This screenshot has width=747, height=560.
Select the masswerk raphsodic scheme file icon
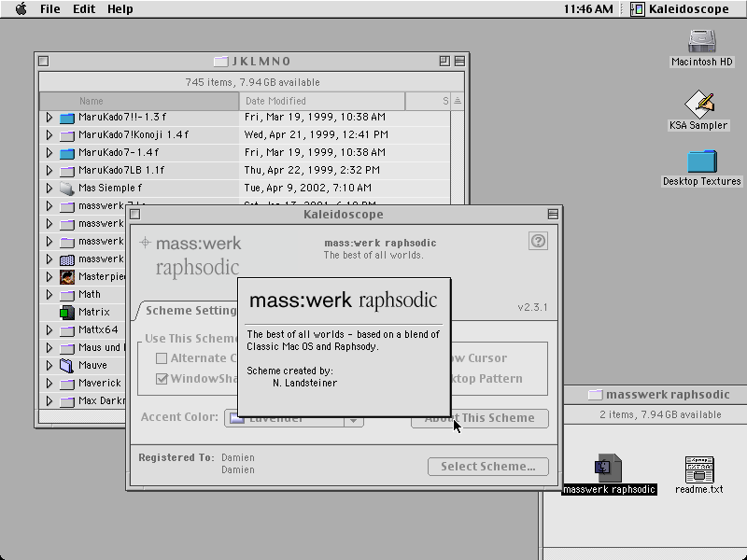pos(609,468)
